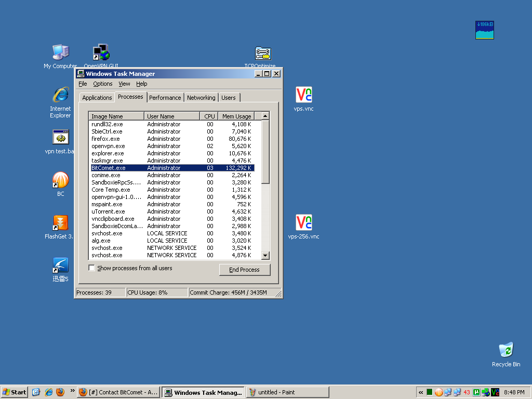Select the rundll32.exe process row

coord(172,124)
